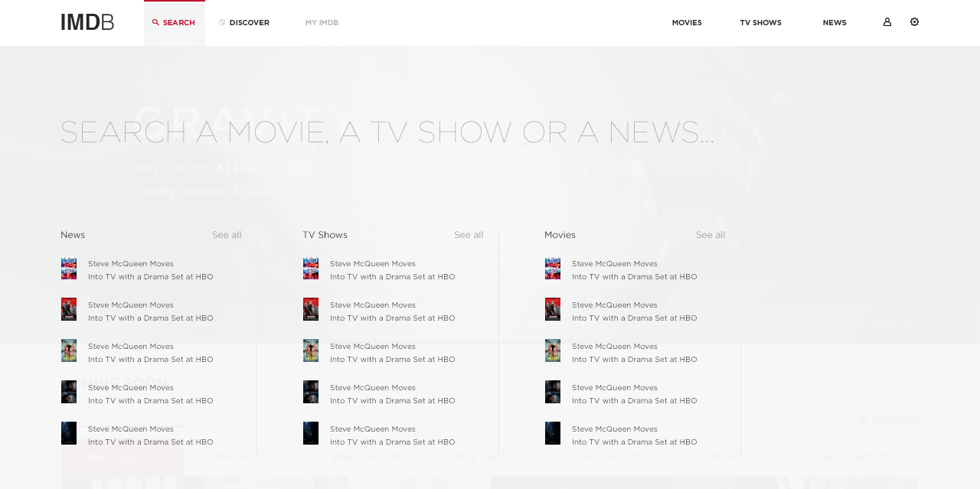This screenshot has width=980, height=489.
Task: Open the second Movies result headline
Action: [635, 311]
